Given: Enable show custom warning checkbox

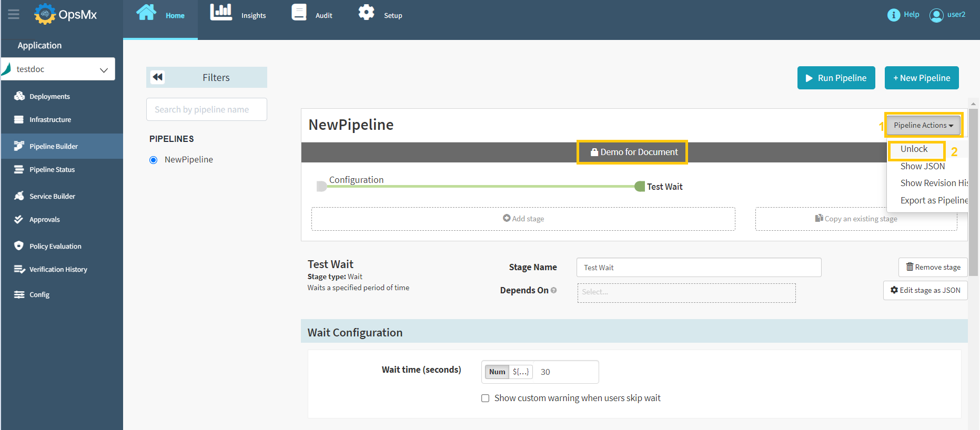Looking at the screenshot, I should click(x=485, y=398).
